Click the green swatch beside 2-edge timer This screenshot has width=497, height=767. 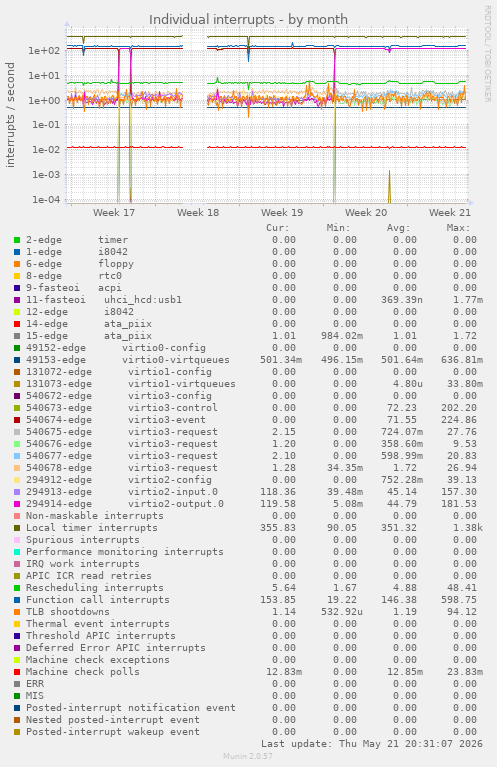tap(17, 240)
